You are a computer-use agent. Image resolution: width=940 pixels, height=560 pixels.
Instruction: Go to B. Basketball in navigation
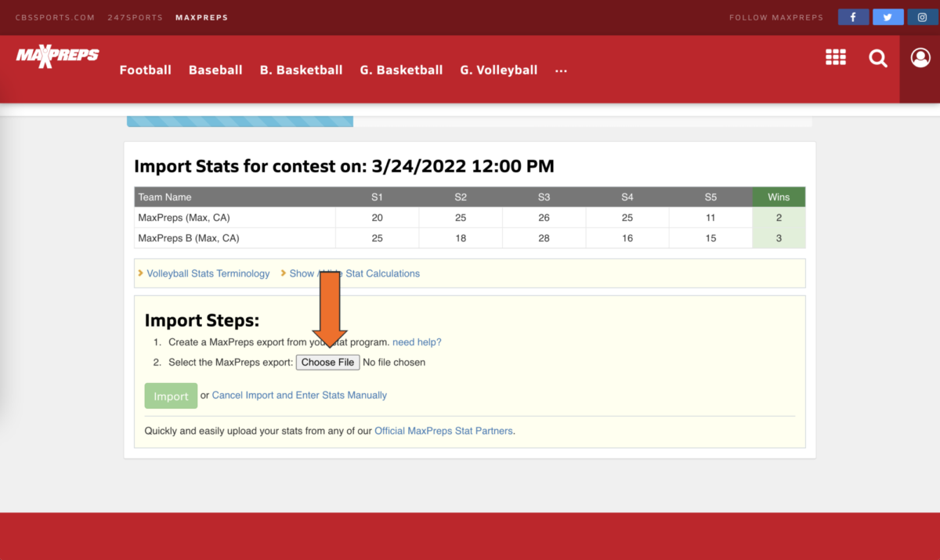pyautogui.click(x=301, y=70)
